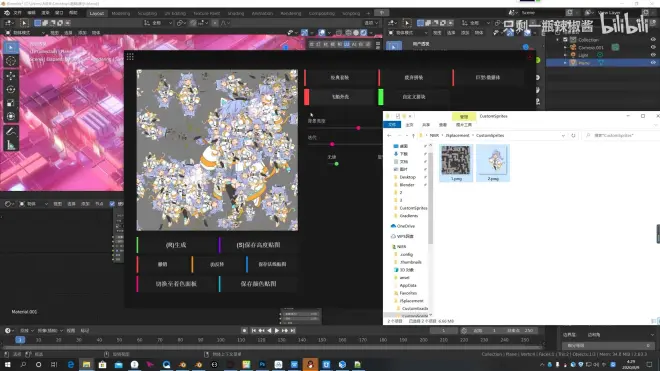
Task: Toggle visibility of Collection in outliner
Action: [653, 40]
